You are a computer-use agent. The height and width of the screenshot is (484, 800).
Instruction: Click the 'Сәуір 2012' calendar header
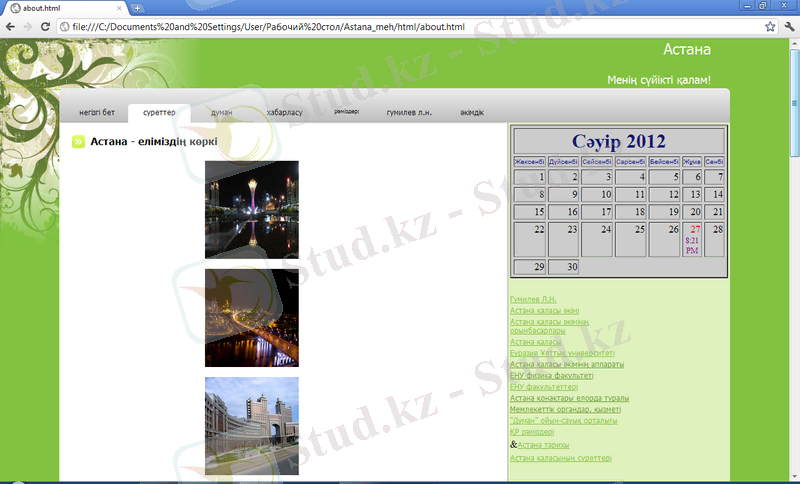point(619,141)
